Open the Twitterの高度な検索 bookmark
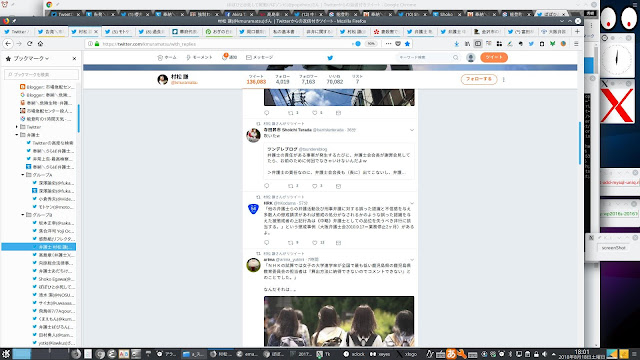 (50, 143)
